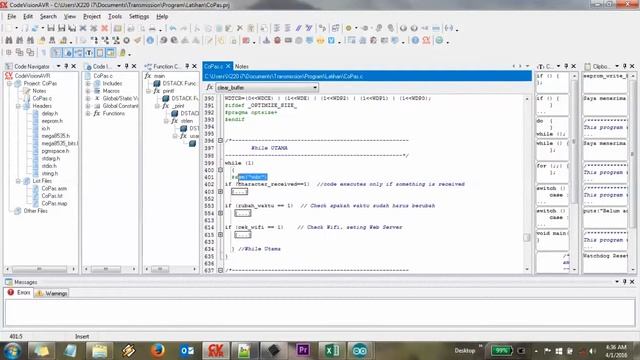
Task: Toggle the pin on Code Information panel
Action: tap(127, 66)
